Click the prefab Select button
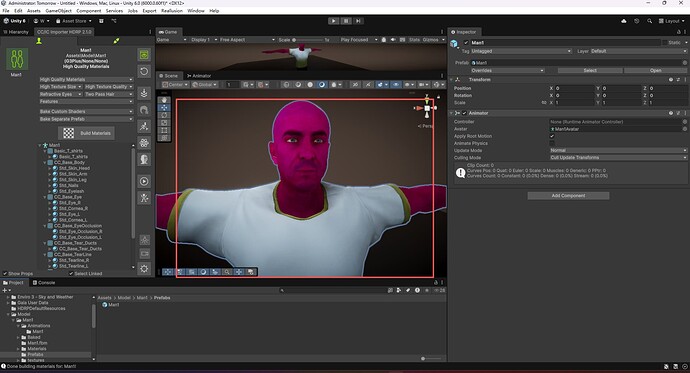 590,70
